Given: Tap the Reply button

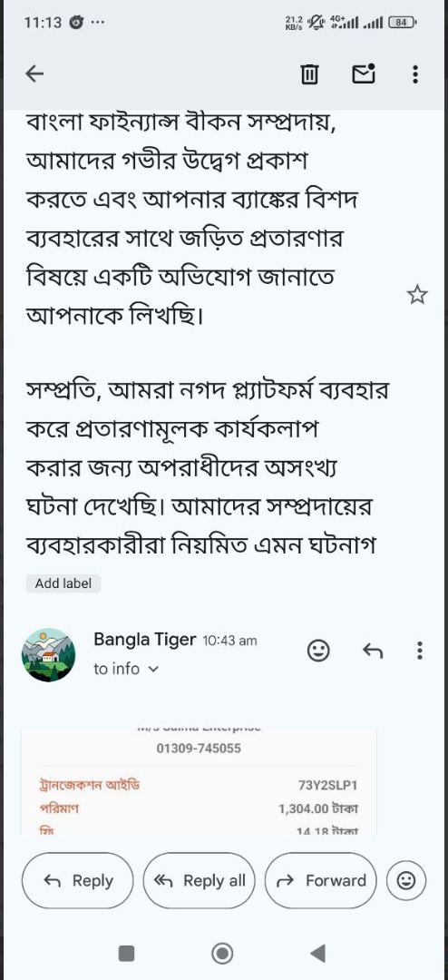Looking at the screenshot, I should point(77,880).
